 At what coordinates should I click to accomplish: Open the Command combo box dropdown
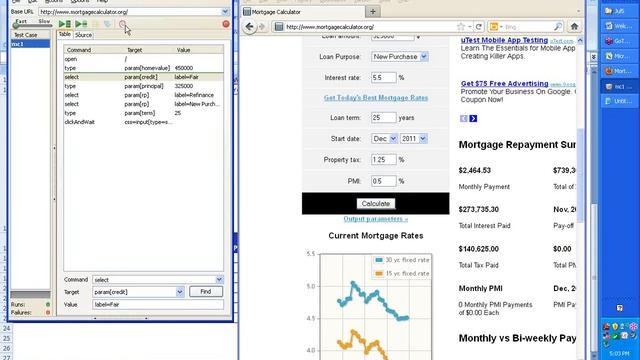tap(219, 280)
